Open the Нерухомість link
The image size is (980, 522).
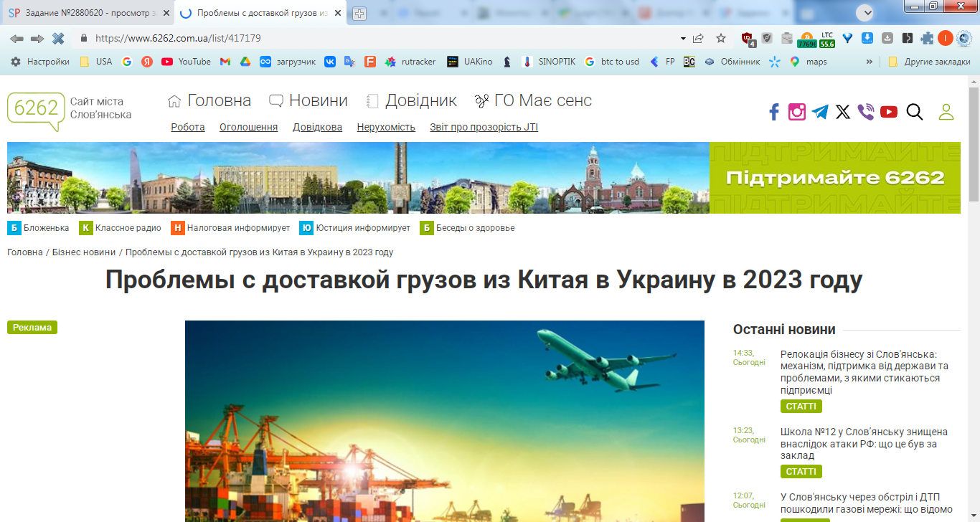pyautogui.click(x=386, y=128)
